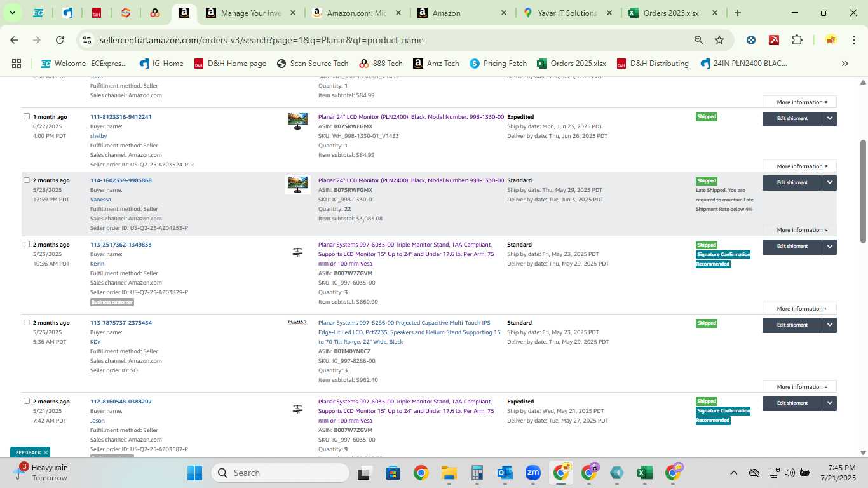Open the Chrome tab search chevron
The width and height of the screenshot is (868, 488).
coord(12,13)
